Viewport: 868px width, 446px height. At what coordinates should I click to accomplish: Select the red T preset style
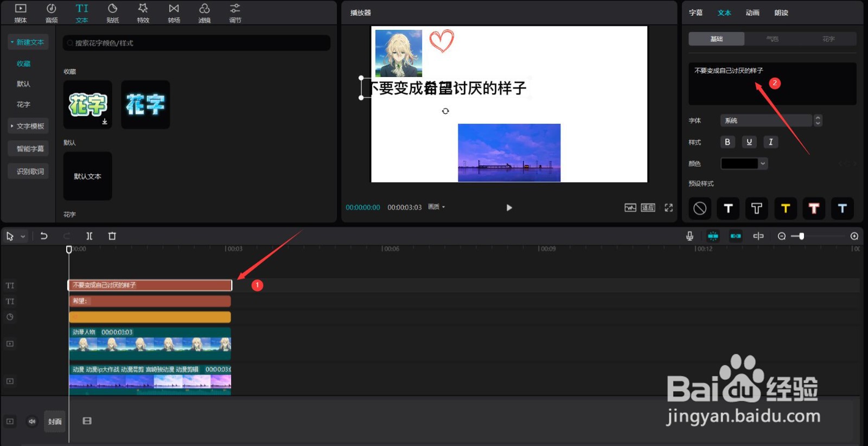[814, 208]
